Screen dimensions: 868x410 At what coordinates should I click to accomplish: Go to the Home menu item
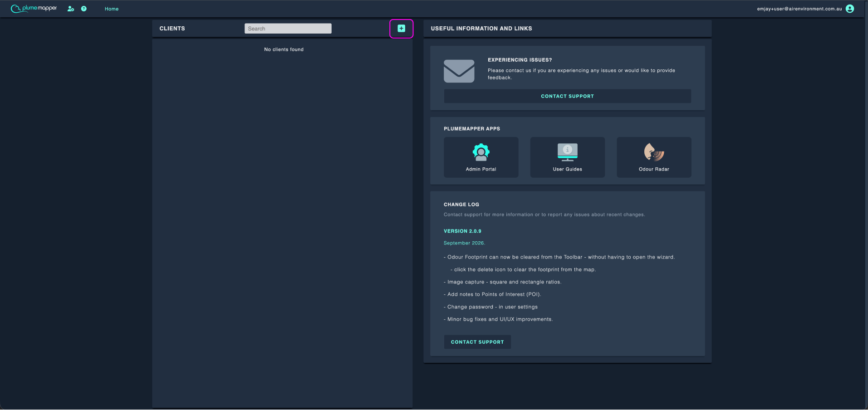tap(112, 9)
